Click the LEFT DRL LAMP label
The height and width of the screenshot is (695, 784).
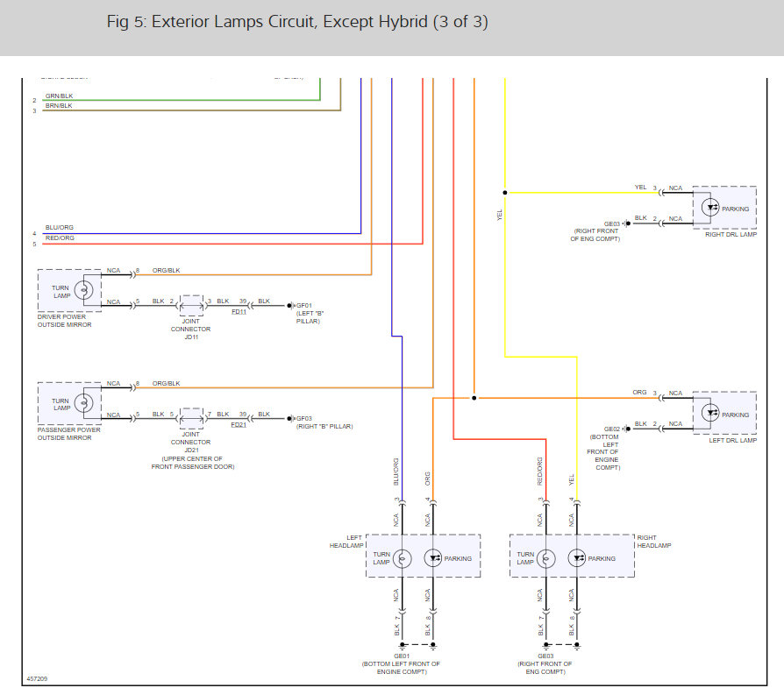point(733,440)
